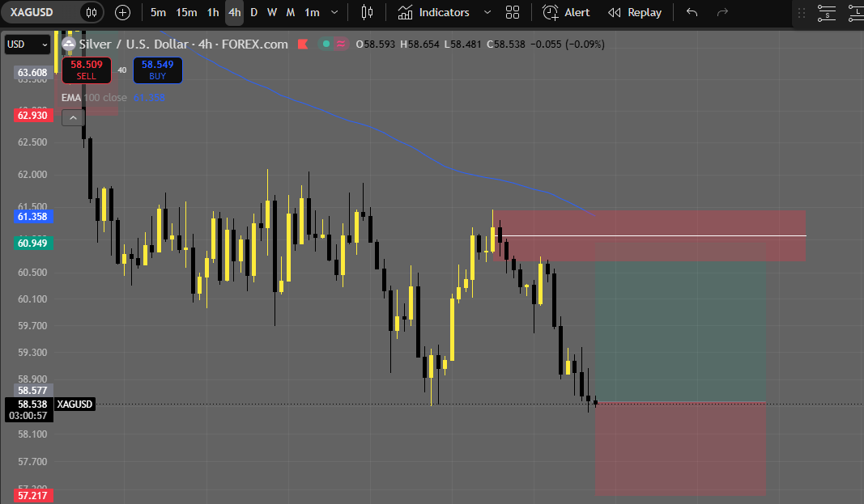Undo the last chart action
Image resolution: width=864 pixels, height=504 pixels.
coord(692,12)
